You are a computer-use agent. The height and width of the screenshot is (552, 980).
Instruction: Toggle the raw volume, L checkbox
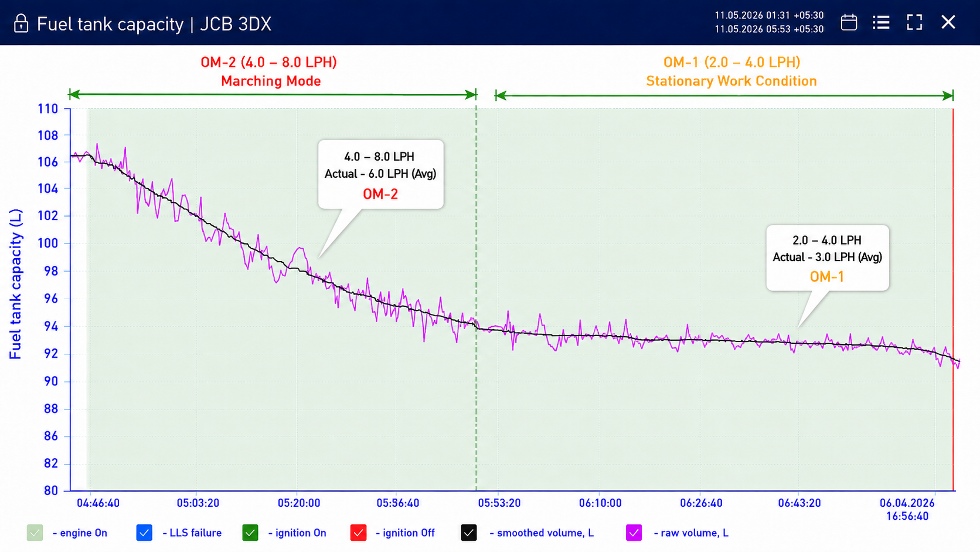point(634,533)
